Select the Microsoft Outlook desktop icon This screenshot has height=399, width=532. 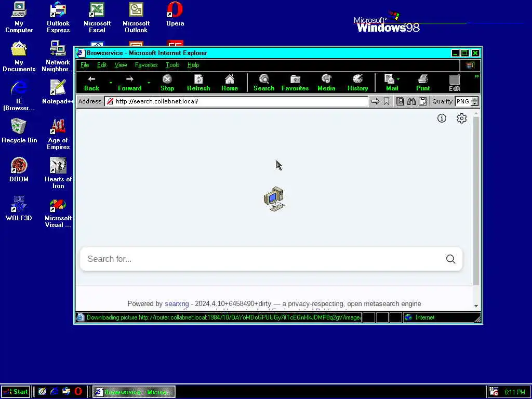[x=136, y=18]
